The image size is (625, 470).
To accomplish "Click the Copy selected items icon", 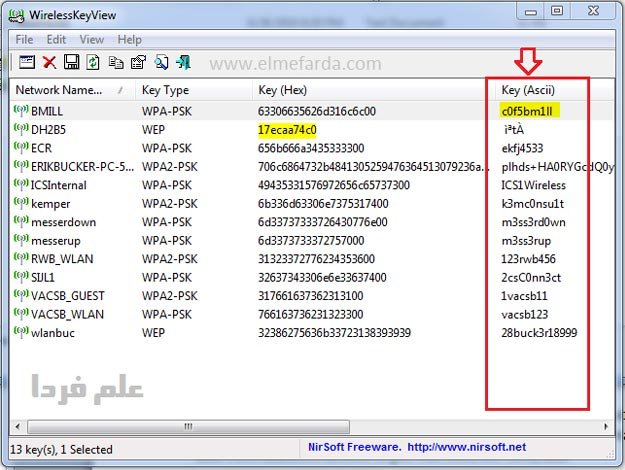I will [x=116, y=62].
